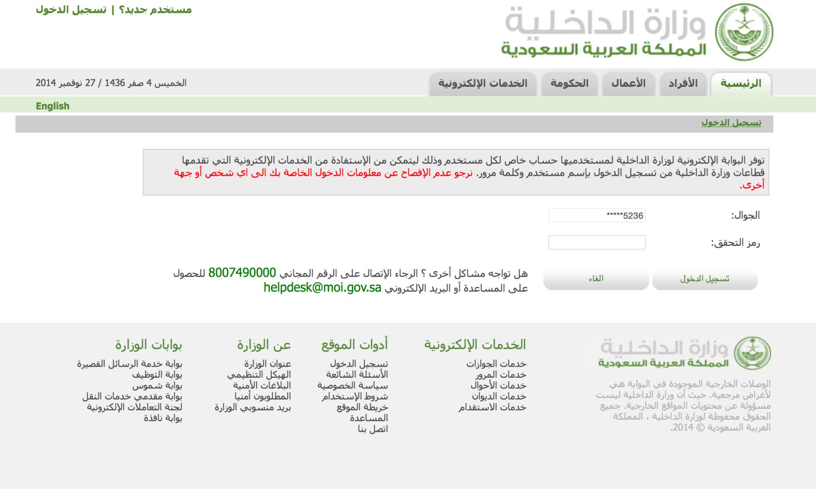This screenshot has width=816, height=504.
Task: Open خدمات الجوازات footer link
Action: [496, 364]
